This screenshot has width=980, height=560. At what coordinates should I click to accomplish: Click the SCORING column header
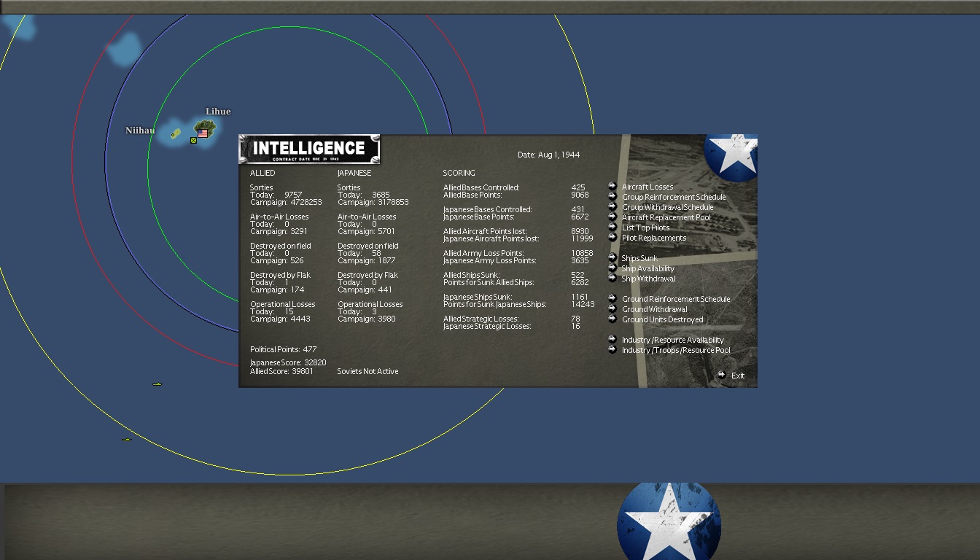point(459,173)
